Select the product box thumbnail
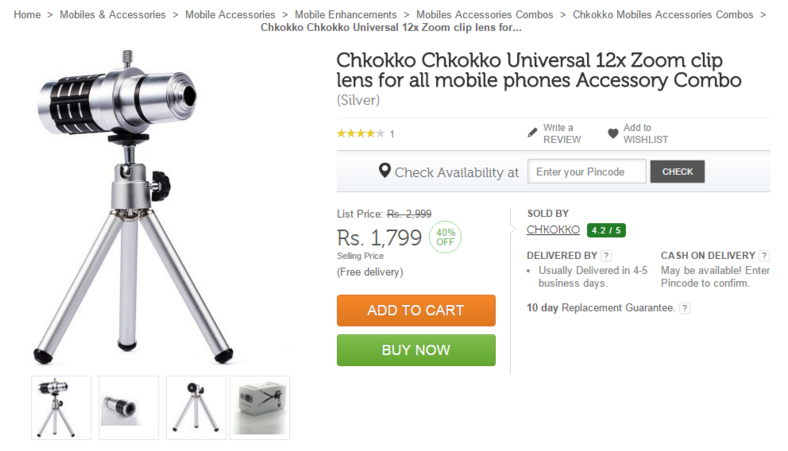This screenshot has height=451, width=788. coord(260,408)
